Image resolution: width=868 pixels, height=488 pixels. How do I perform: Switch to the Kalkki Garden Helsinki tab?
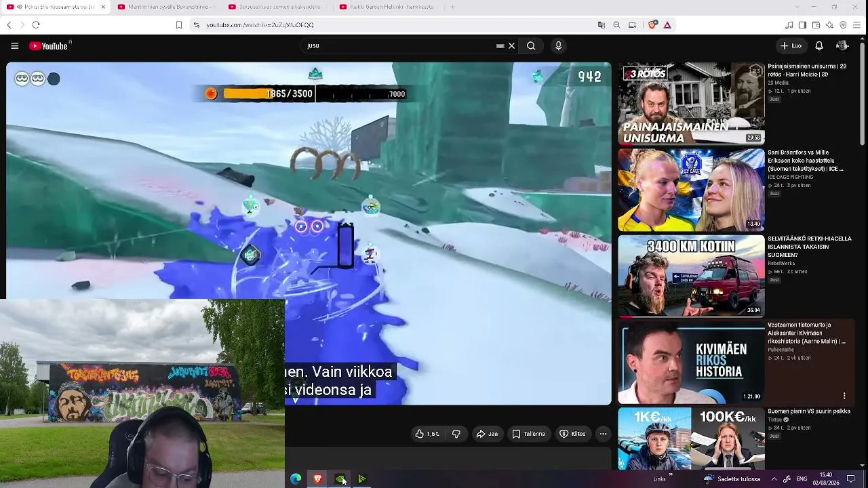[388, 7]
